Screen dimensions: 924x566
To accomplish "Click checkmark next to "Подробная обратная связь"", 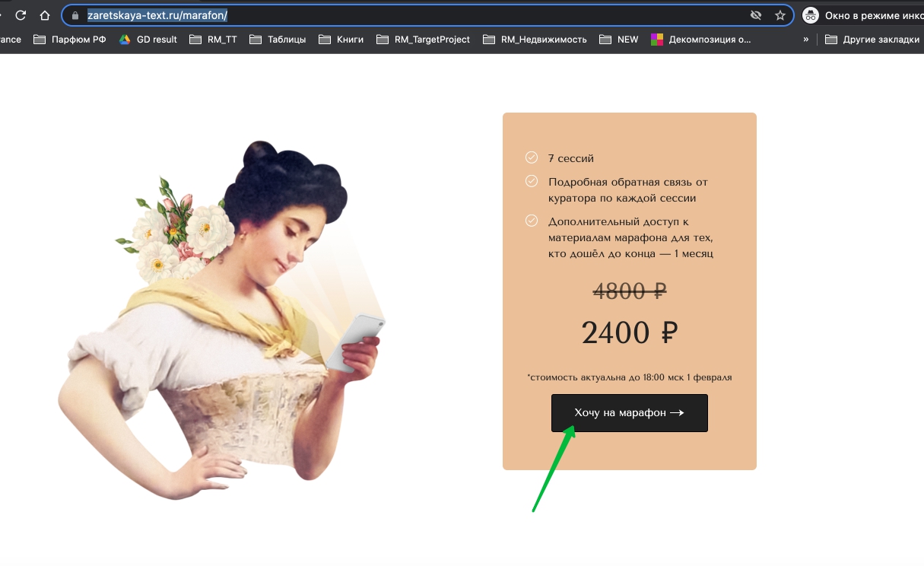I will tap(532, 181).
